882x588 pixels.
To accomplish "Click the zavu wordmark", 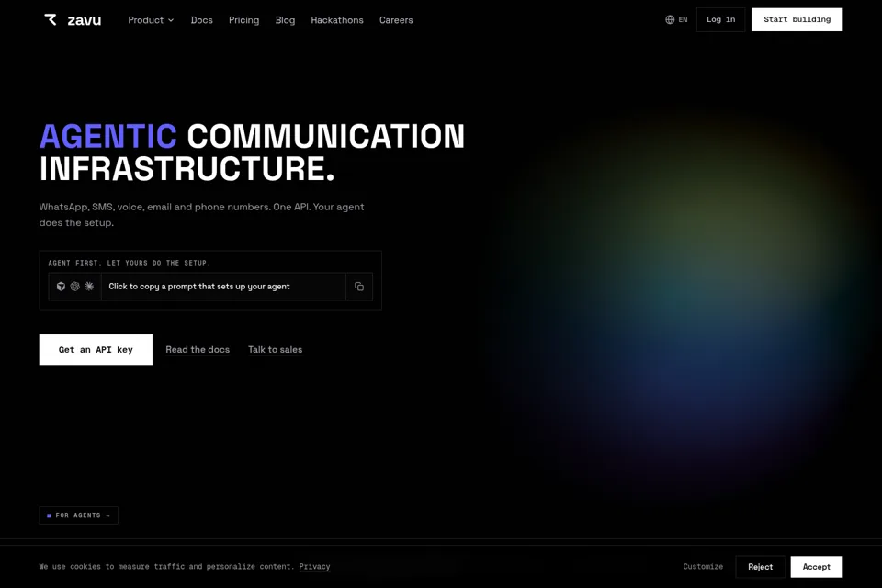I will [x=85, y=20].
